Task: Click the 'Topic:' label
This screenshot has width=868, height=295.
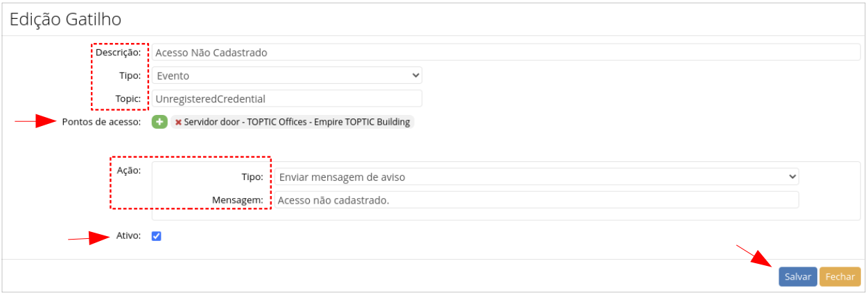Action: pyautogui.click(x=128, y=99)
